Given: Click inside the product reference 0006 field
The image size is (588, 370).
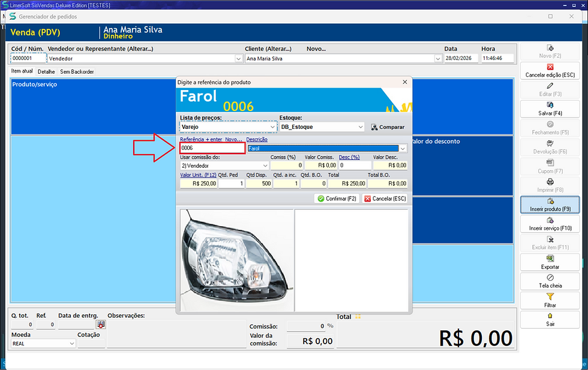Looking at the screenshot, I should [211, 147].
